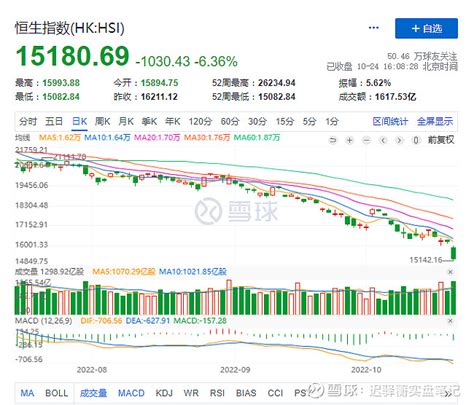The width and height of the screenshot is (474, 405).
Task: Select the 季K quarterly candlestick tab
Action: 149,121
